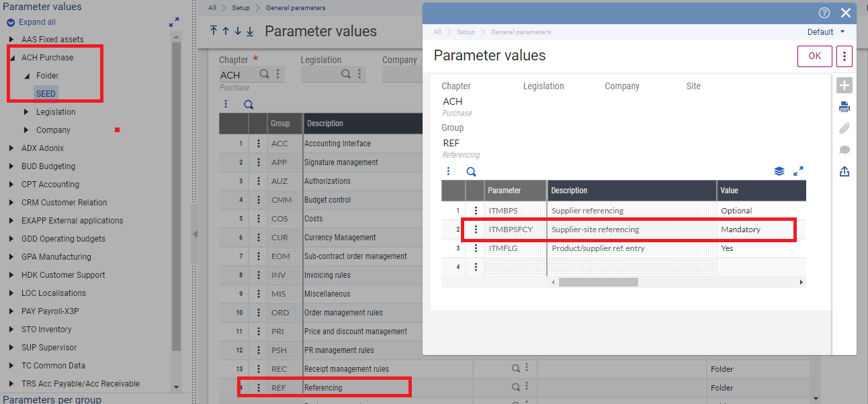The image size is (868, 404).
Task: Click the print icon in the dialog sidebar
Action: [x=844, y=107]
